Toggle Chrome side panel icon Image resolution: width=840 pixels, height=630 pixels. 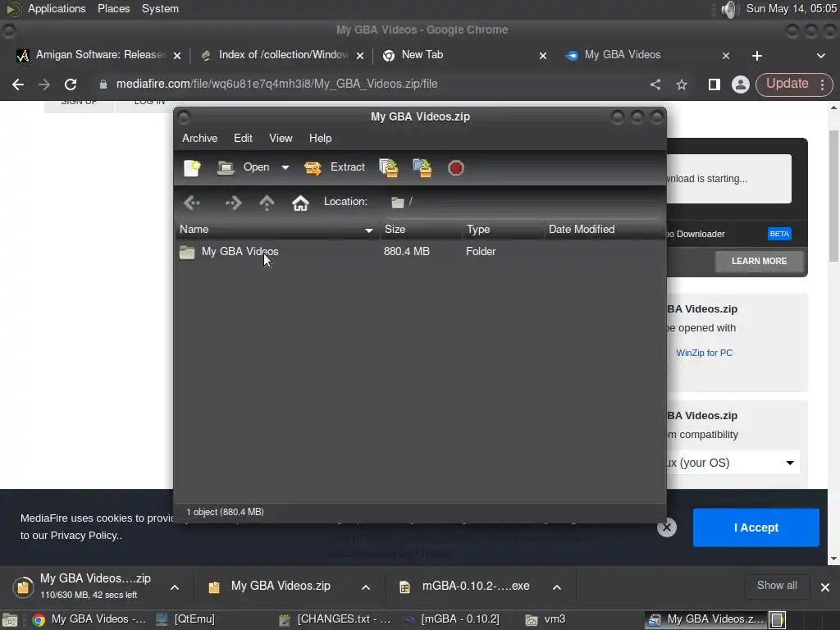pyautogui.click(x=714, y=84)
